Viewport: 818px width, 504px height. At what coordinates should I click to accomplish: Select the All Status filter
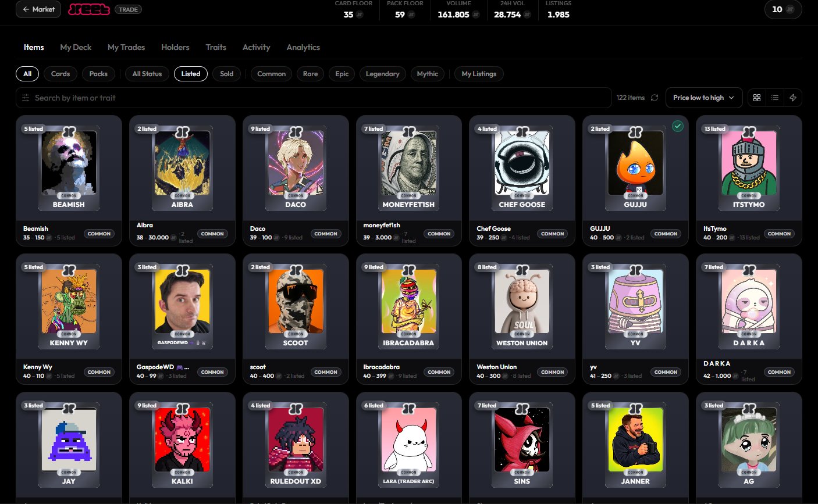pyautogui.click(x=147, y=74)
